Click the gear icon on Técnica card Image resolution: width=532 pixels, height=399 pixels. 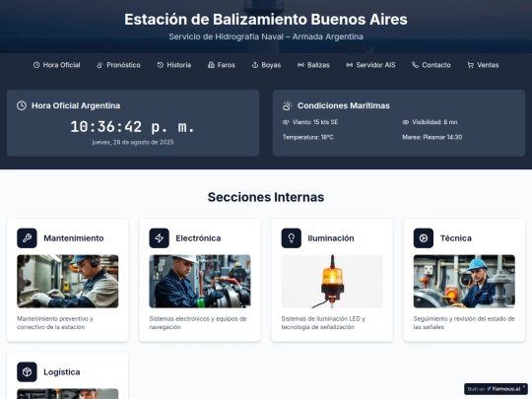(x=424, y=237)
